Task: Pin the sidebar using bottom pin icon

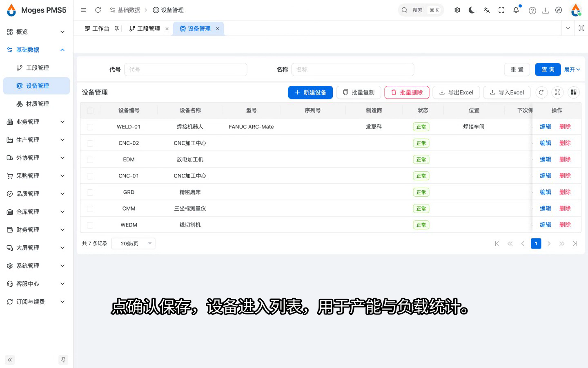Action: tap(63, 360)
